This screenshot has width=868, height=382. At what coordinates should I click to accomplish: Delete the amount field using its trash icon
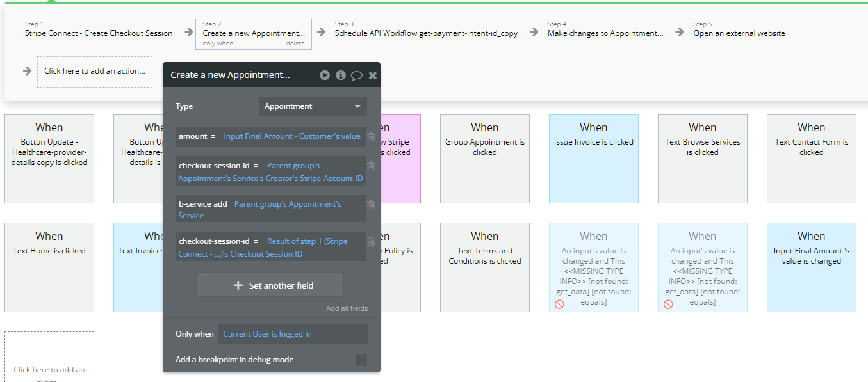[x=371, y=137]
